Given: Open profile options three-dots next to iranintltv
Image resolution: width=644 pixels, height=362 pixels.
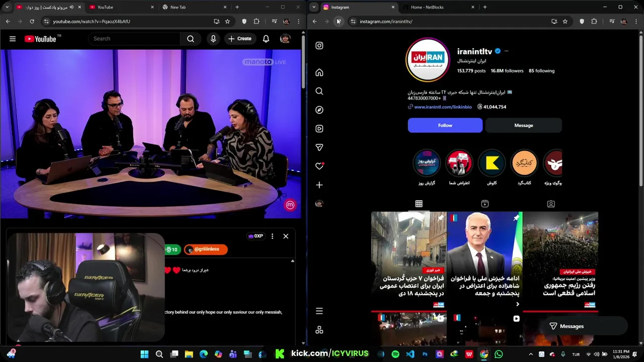Looking at the screenshot, I should (x=506, y=51).
